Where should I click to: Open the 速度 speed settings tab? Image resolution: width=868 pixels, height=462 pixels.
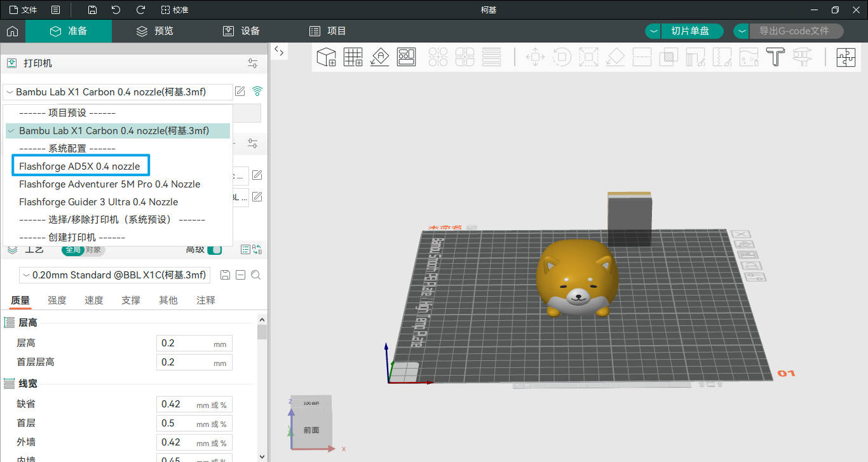click(x=94, y=300)
